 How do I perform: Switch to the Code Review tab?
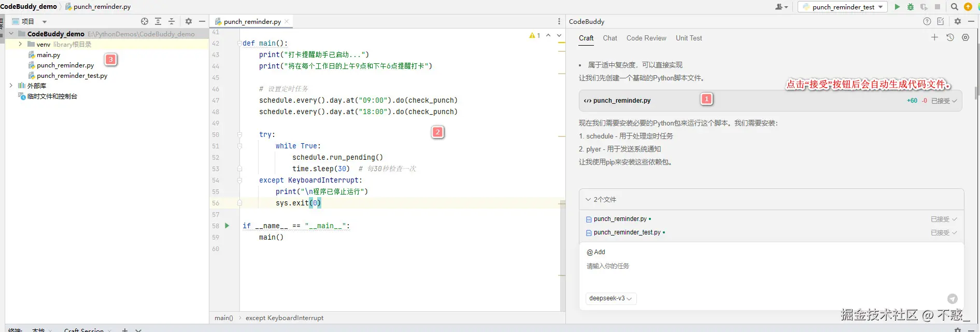coord(646,38)
